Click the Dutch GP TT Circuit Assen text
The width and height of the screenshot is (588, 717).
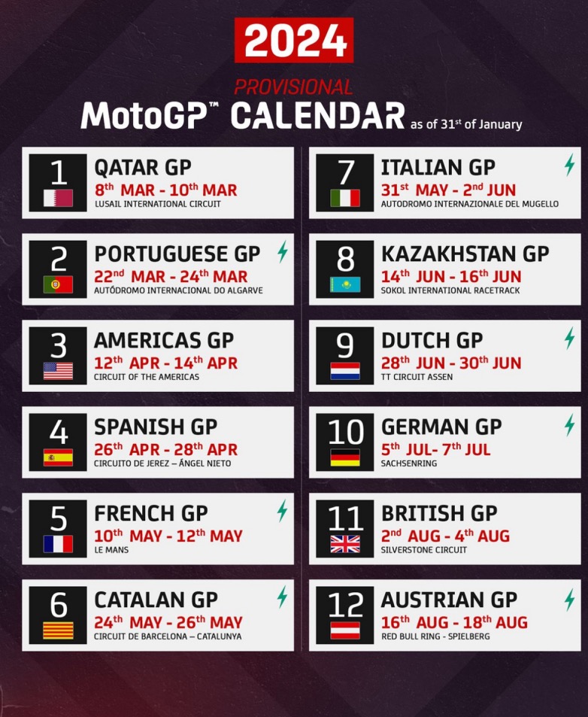coord(417,377)
